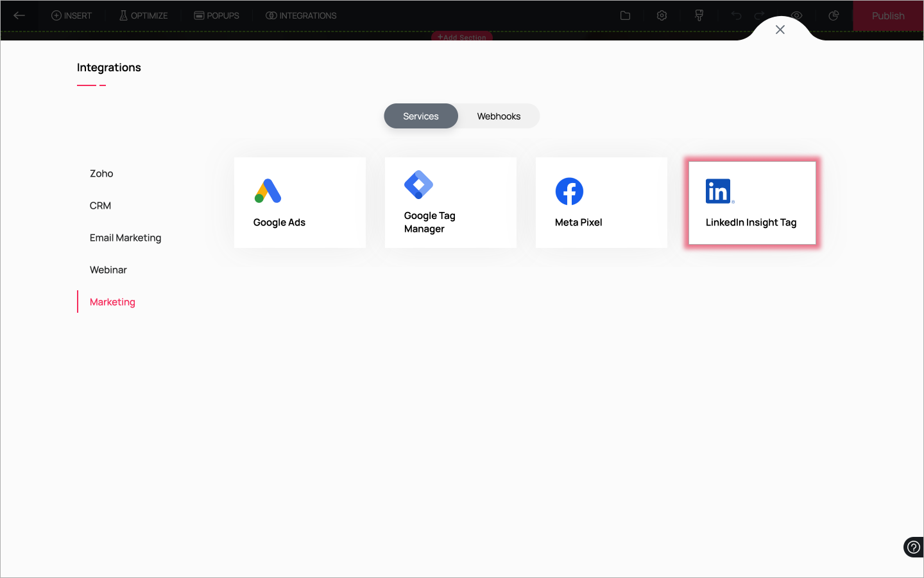924x578 pixels.
Task: Open the OPTIMIZE menu
Action: point(143,15)
